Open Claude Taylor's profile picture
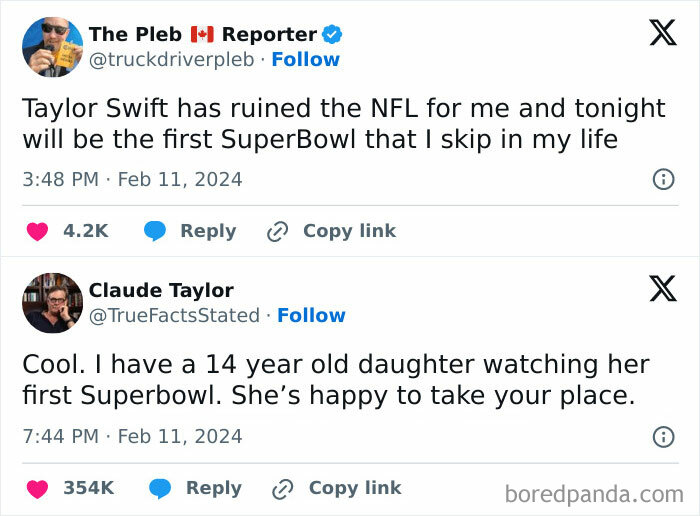Viewport: 700px width, 516px height. (52, 302)
